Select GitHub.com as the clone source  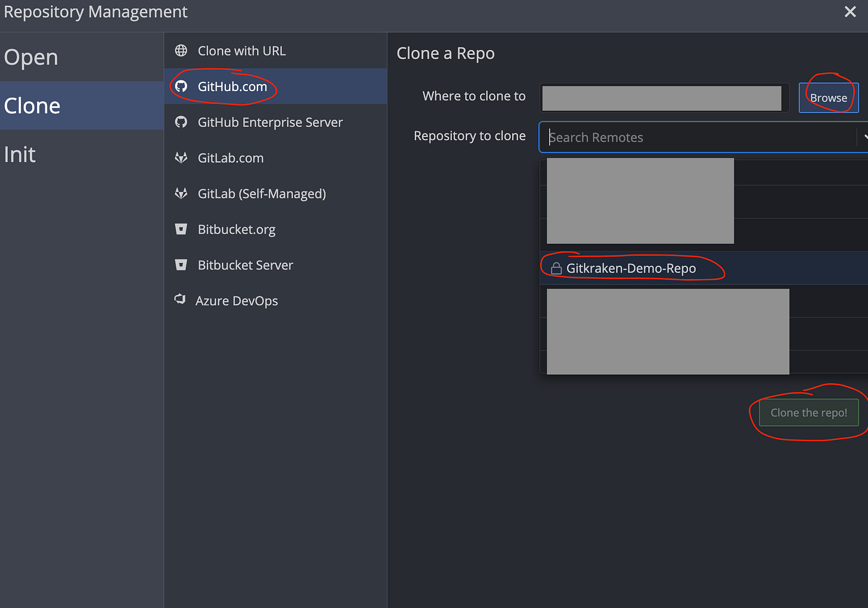[x=275, y=86]
